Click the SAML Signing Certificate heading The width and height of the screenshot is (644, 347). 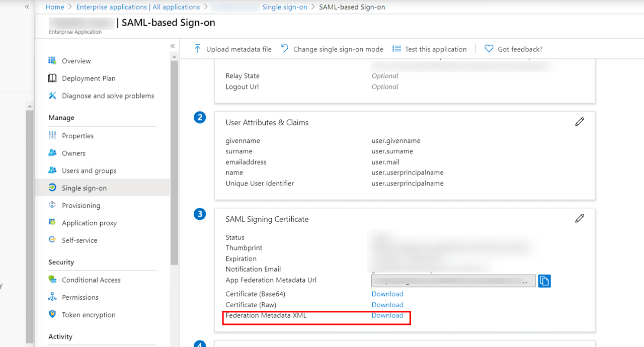267,219
